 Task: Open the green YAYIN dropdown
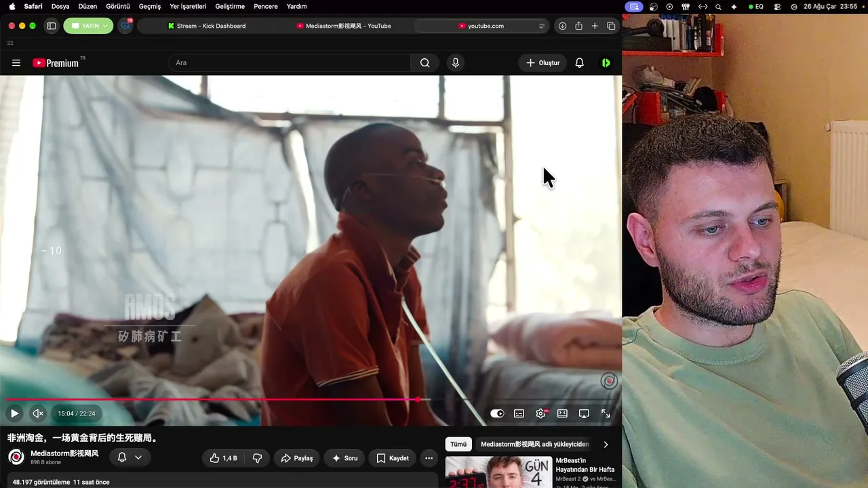[x=88, y=26]
